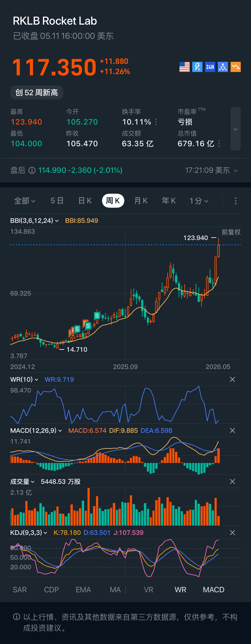Close the KDJ indicator panel

click(232, 532)
